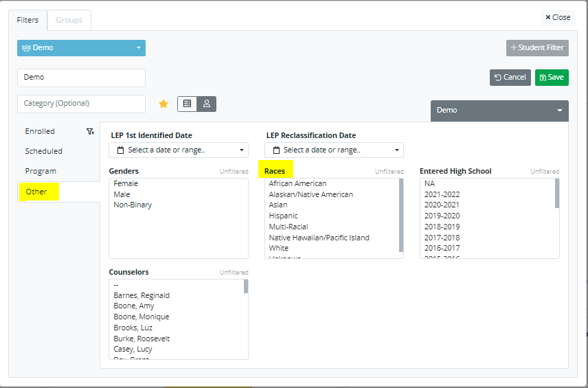This screenshot has width=588, height=388.
Task: Click calendar icon in LEP 1st Identified Date
Action: point(120,150)
